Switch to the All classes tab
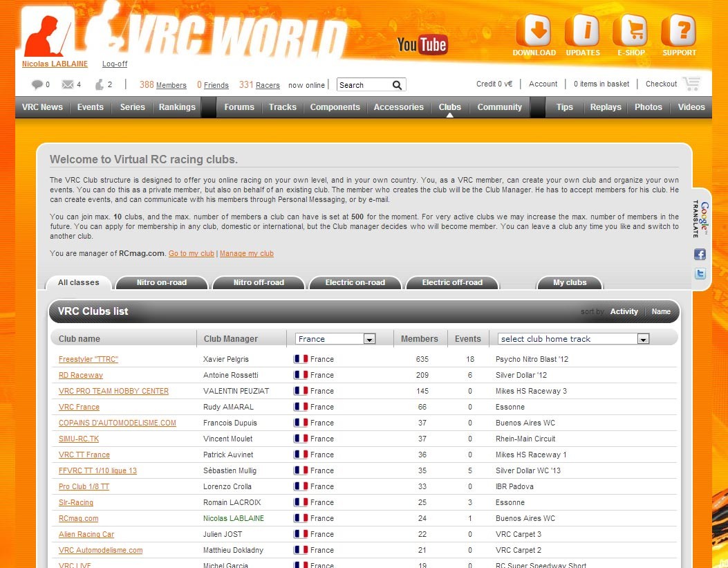 pyautogui.click(x=78, y=283)
